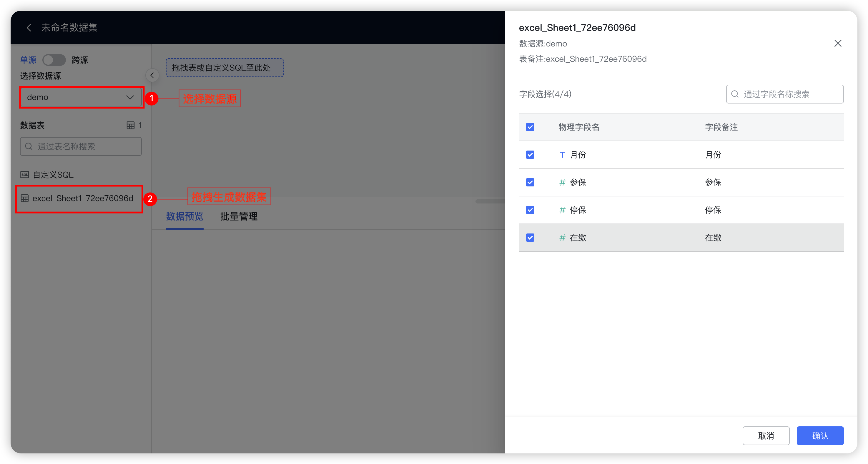Select the 数据预览 tab
868x464 pixels.
tap(184, 216)
